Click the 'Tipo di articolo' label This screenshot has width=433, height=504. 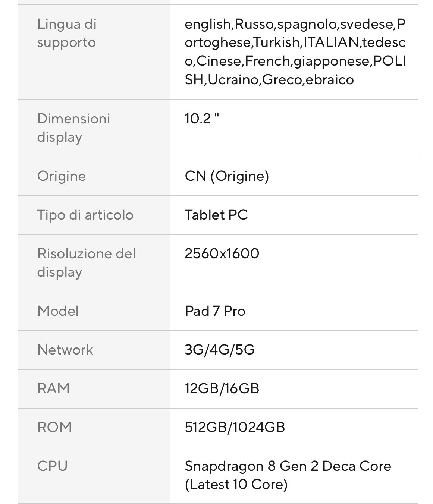[x=85, y=215]
